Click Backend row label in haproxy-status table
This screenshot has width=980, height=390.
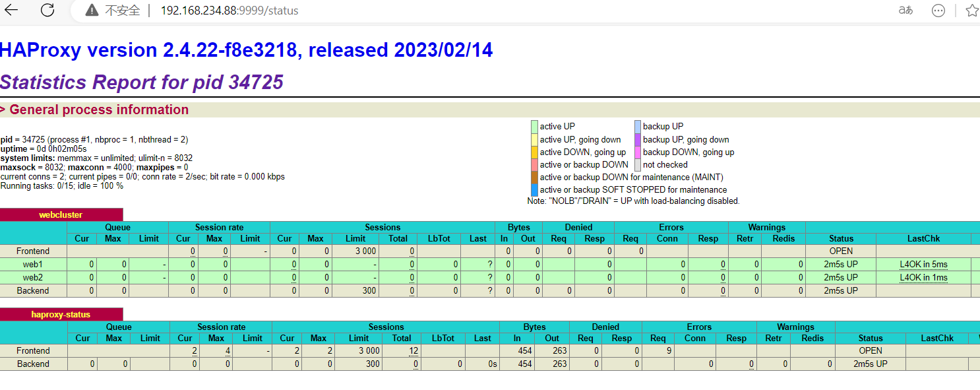[x=33, y=364]
